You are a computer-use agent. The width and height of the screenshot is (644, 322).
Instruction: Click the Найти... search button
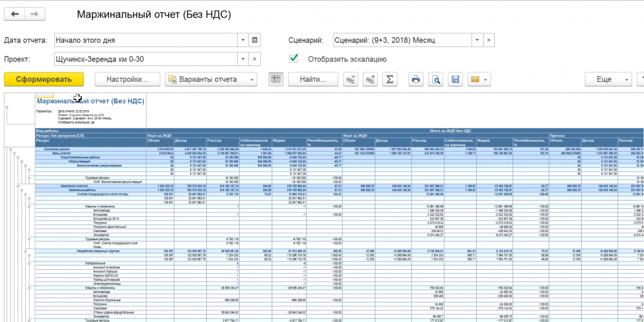313,79
